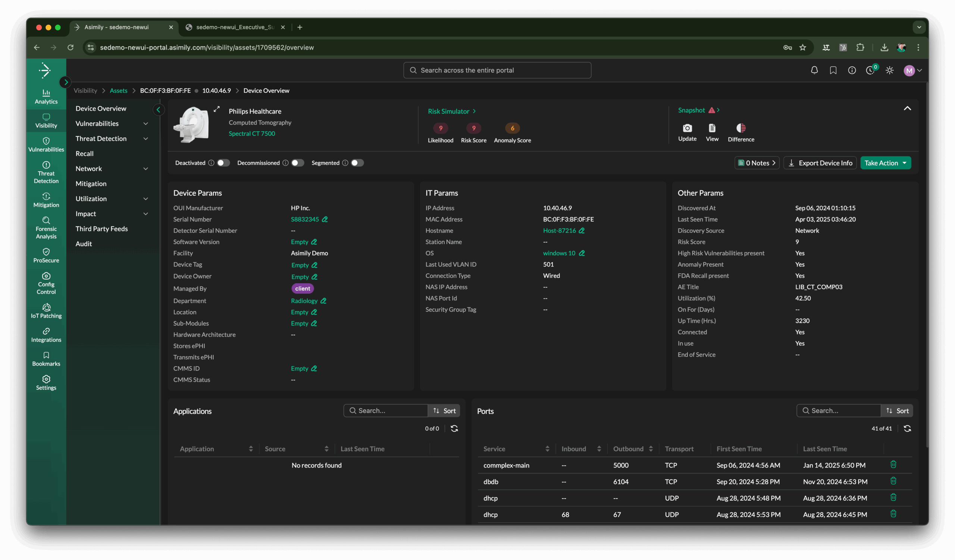Click the info icon in the top bar
This screenshot has height=560, width=955.
[x=852, y=70]
